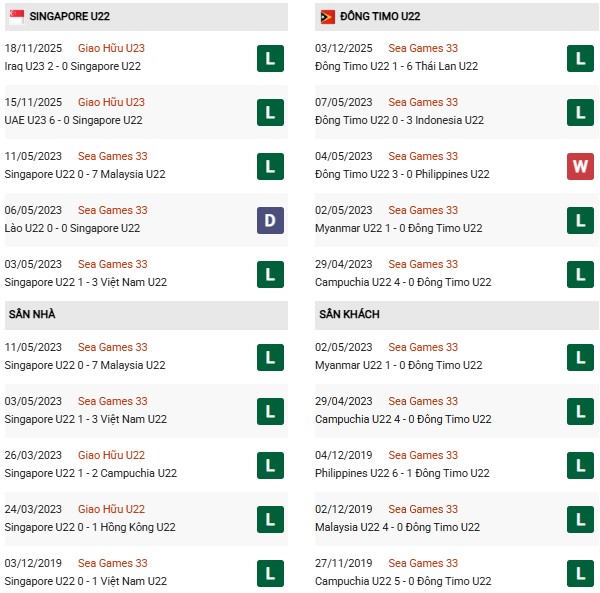Click Myanmar U22 1 - 0 under Sân Khách
This screenshot has width=600, height=593.
click(x=399, y=365)
